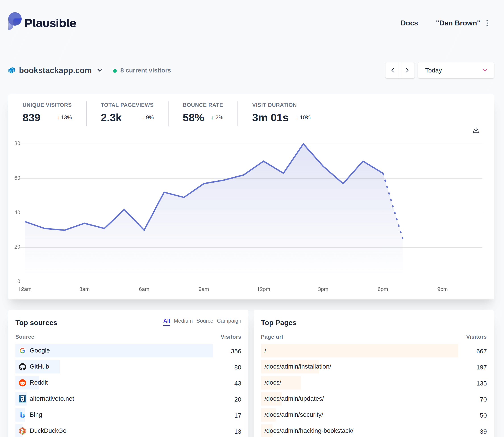Click the DuckDuckGo source icon
504x437 pixels.
coord(23,431)
